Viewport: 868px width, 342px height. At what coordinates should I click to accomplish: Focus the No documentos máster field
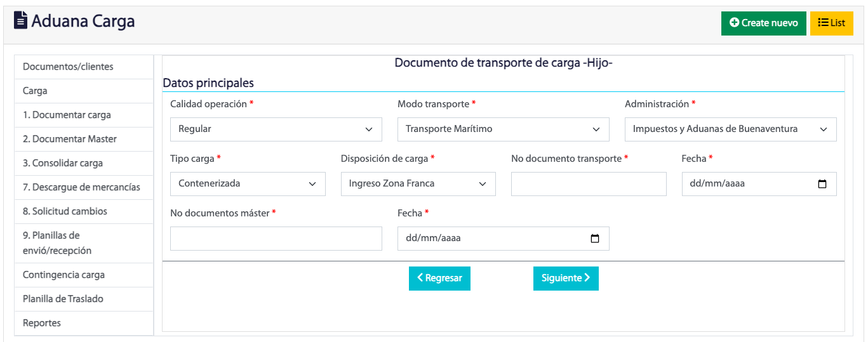point(276,239)
